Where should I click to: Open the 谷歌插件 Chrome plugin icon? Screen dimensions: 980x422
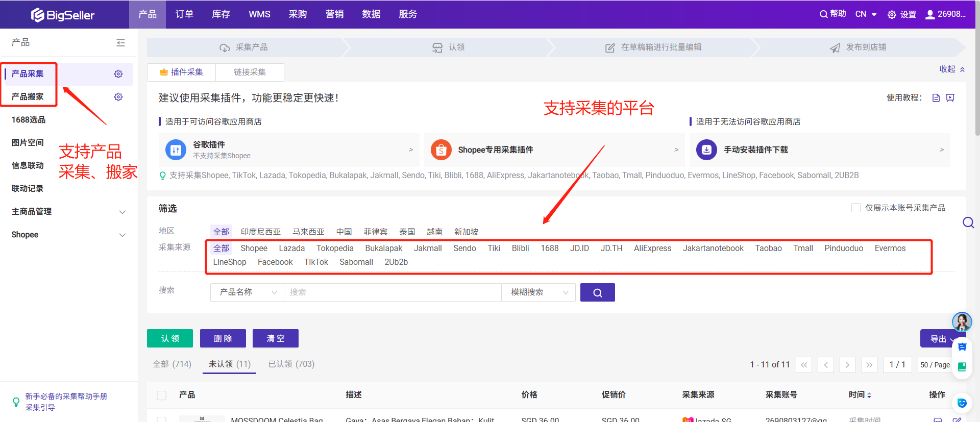(x=176, y=150)
